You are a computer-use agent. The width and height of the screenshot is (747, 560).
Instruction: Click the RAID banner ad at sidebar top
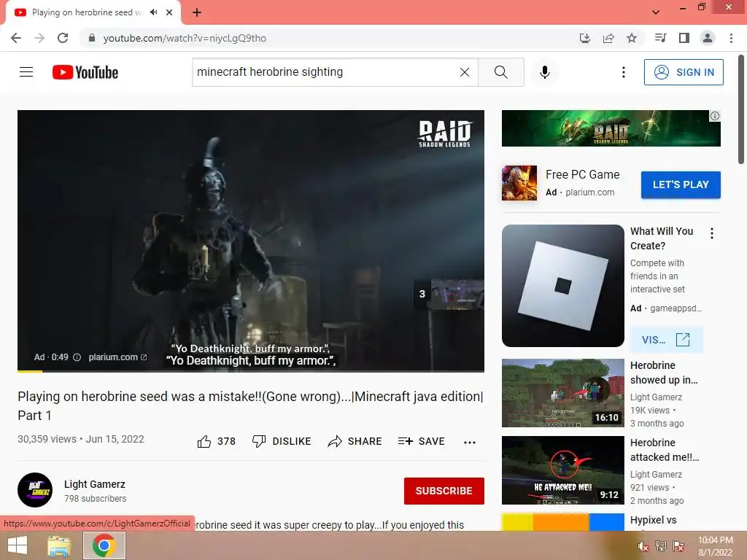pyautogui.click(x=611, y=128)
